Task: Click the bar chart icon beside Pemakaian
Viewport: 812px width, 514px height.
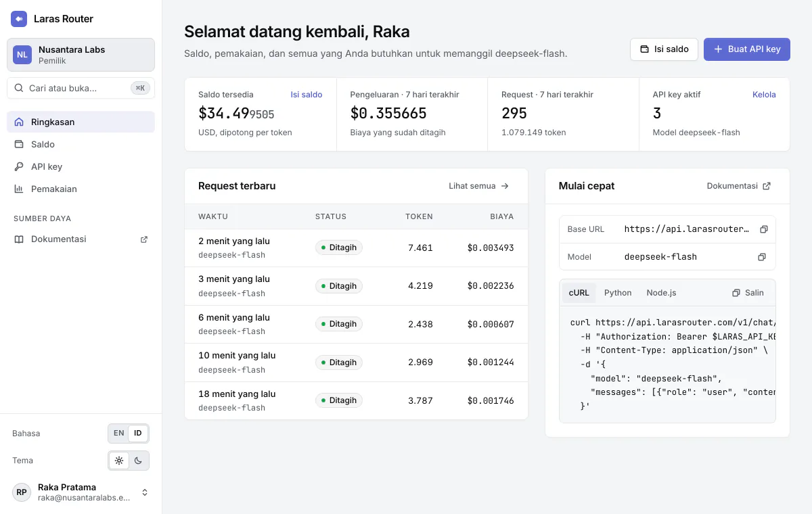Action: tap(19, 189)
